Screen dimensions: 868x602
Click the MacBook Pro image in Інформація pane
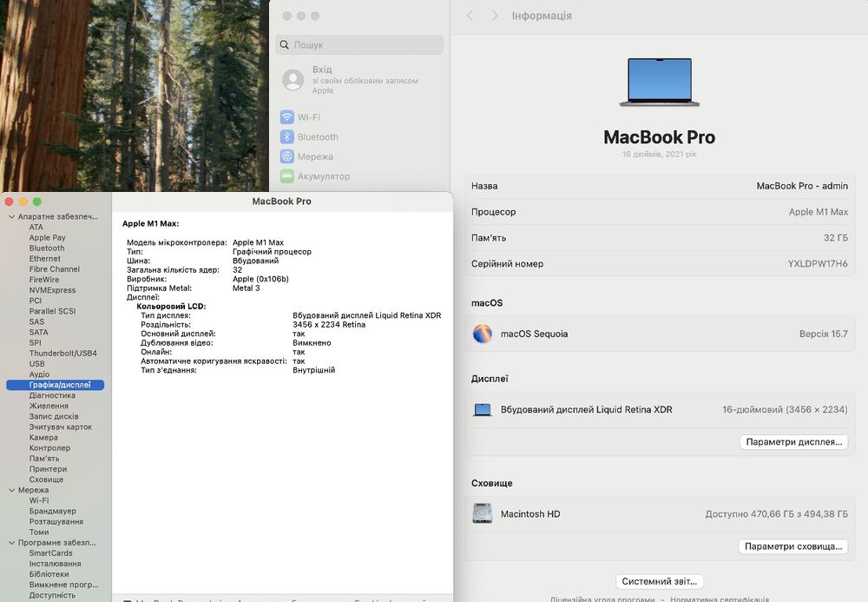point(660,83)
